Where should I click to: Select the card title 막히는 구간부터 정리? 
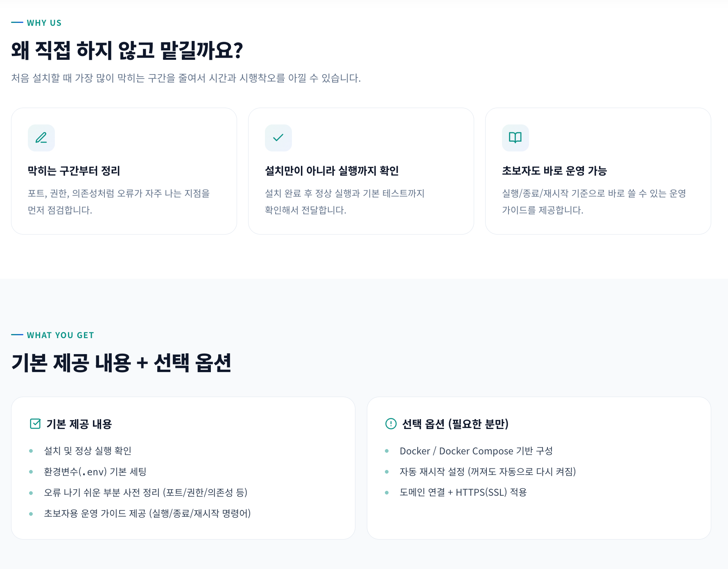74,171
